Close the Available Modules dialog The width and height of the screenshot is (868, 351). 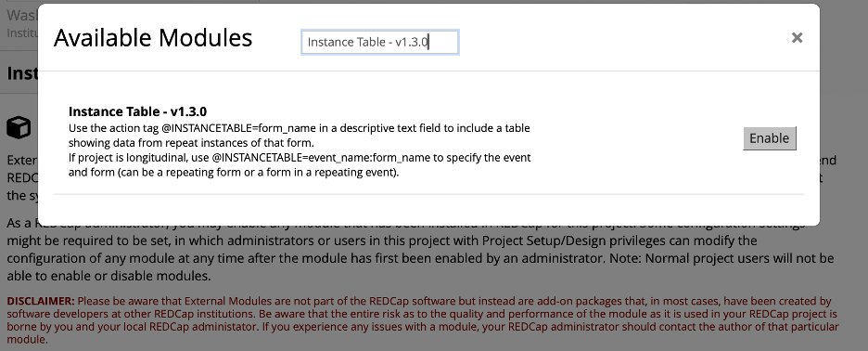pos(797,38)
